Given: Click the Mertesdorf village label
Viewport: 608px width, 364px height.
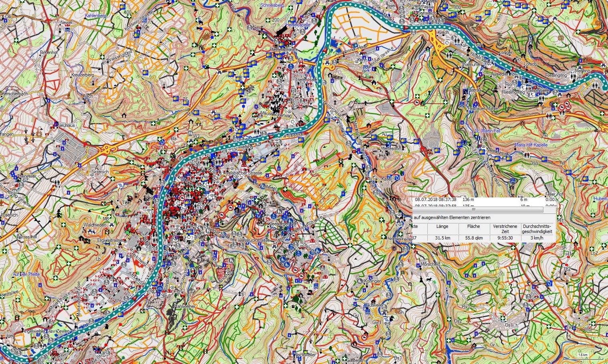Looking at the screenshot, I should 391,149.
